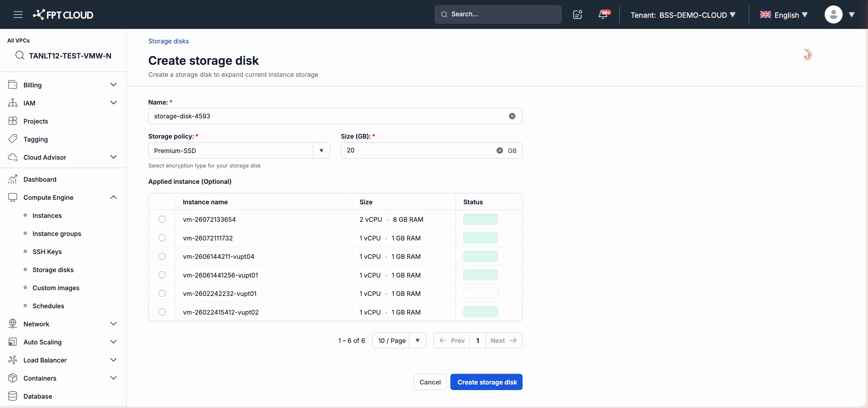Click the green status badge for vm-26072133654
Screen dimensions: 868x408
[480, 219]
